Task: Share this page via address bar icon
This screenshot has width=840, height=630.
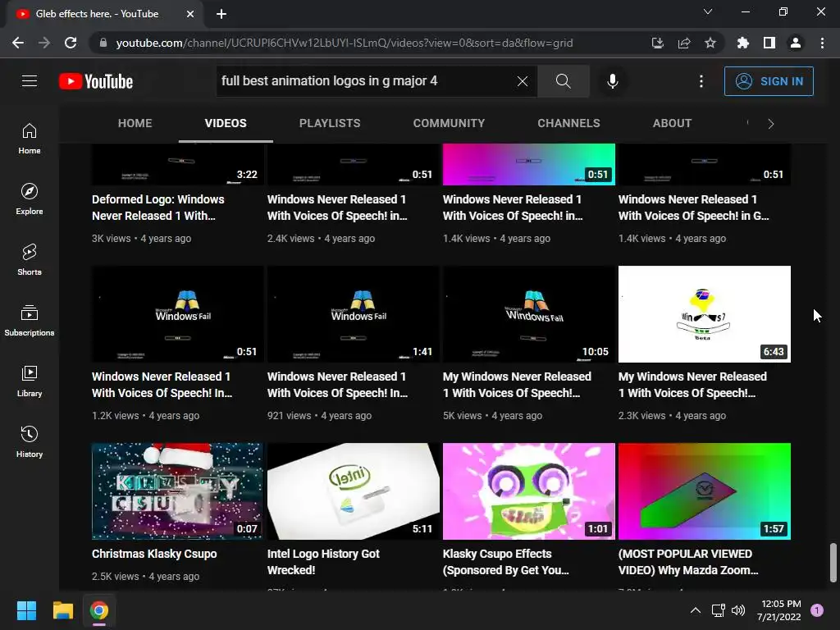Action: click(x=683, y=43)
